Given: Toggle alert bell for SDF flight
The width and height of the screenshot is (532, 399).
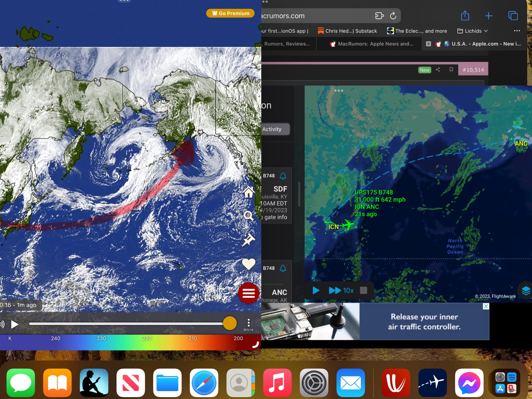Looking at the screenshot, I should click(x=283, y=176).
